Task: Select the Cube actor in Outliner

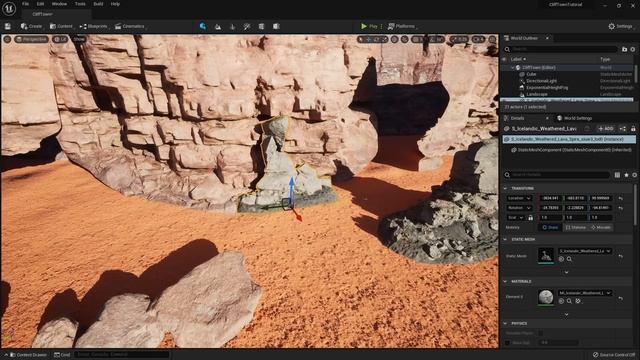Action: tap(531, 74)
